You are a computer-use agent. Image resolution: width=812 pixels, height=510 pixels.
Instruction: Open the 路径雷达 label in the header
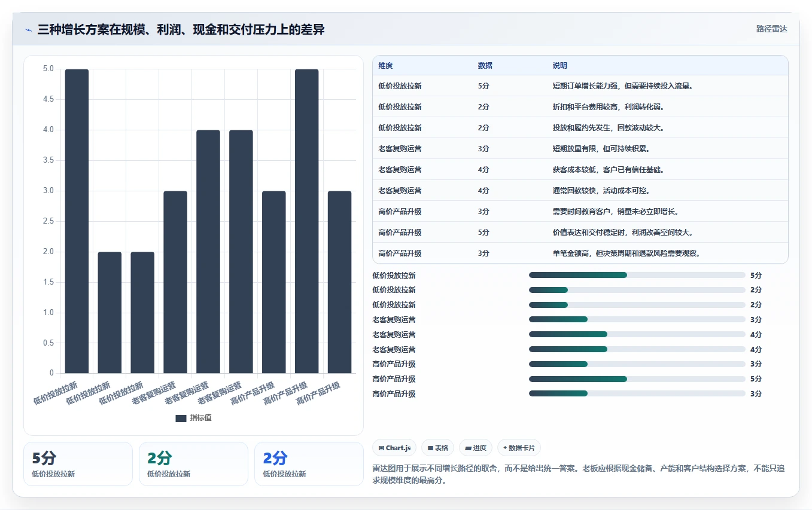(771, 29)
